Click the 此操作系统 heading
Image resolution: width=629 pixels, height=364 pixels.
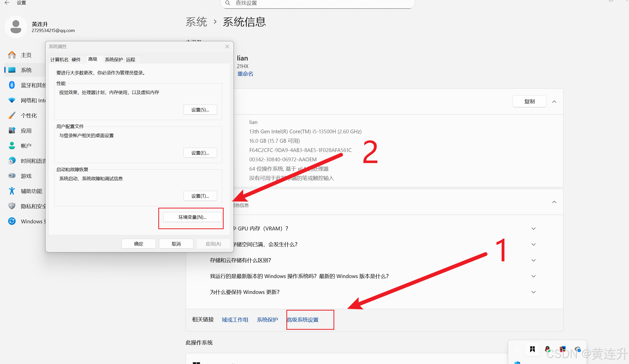[199, 343]
